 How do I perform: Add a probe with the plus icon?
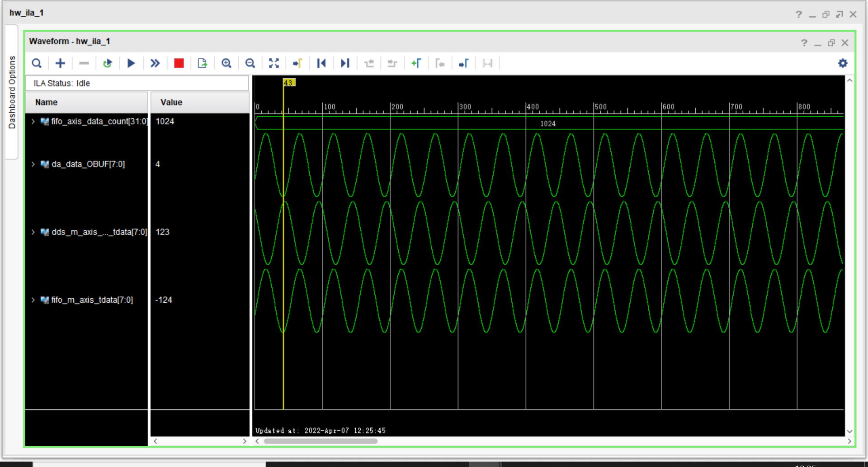[60, 63]
